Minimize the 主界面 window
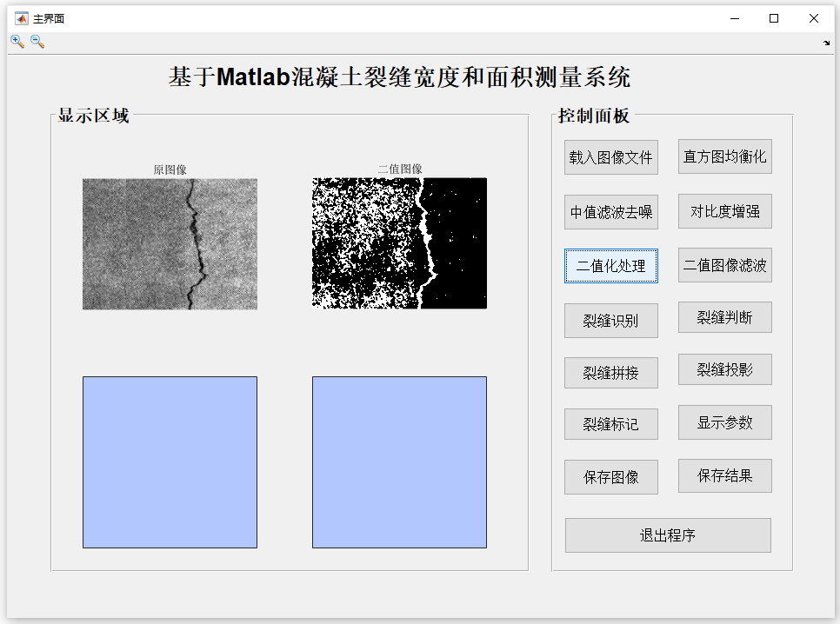840x624 pixels. (x=735, y=19)
